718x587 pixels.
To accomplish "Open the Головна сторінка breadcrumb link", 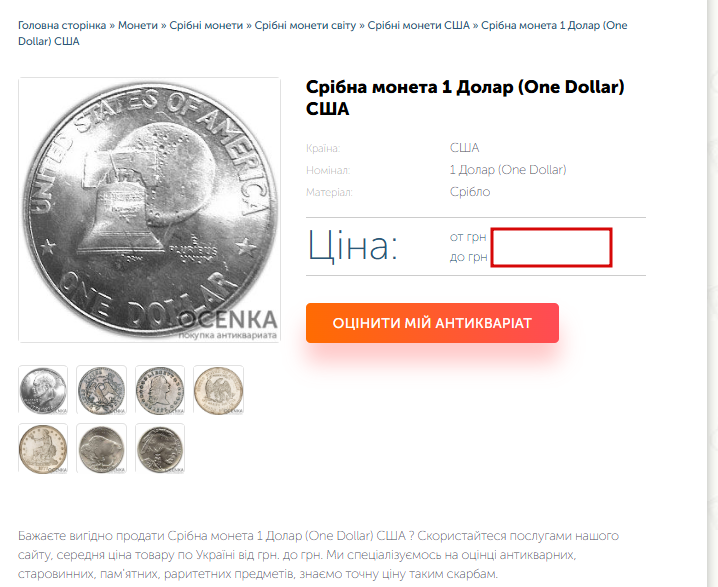I will pos(62,25).
